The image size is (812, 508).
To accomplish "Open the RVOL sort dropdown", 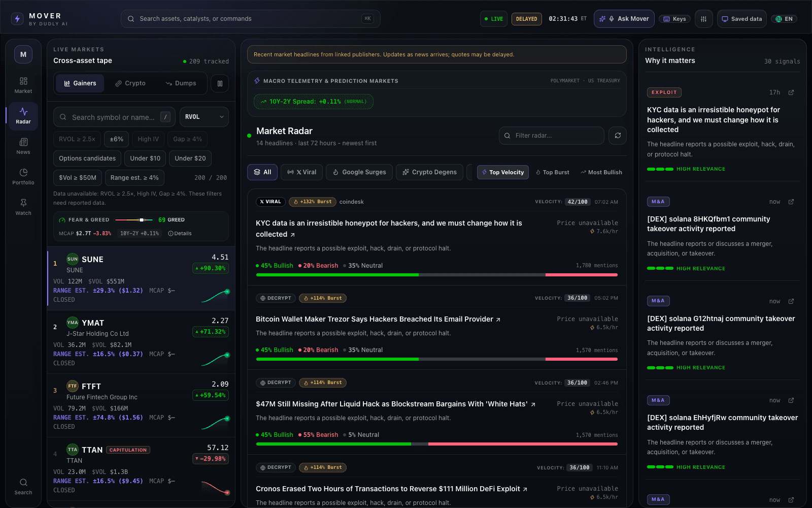I will click(204, 117).
